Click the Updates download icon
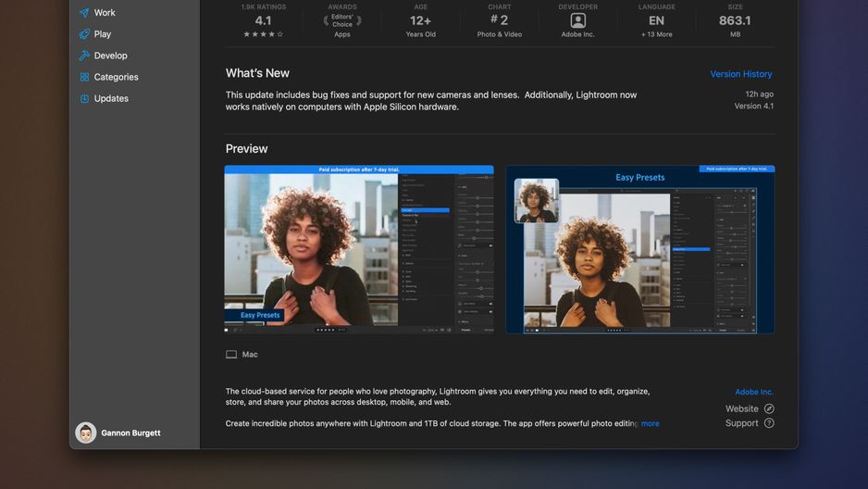This screenshot has width=868, height=489. (84, 98)
